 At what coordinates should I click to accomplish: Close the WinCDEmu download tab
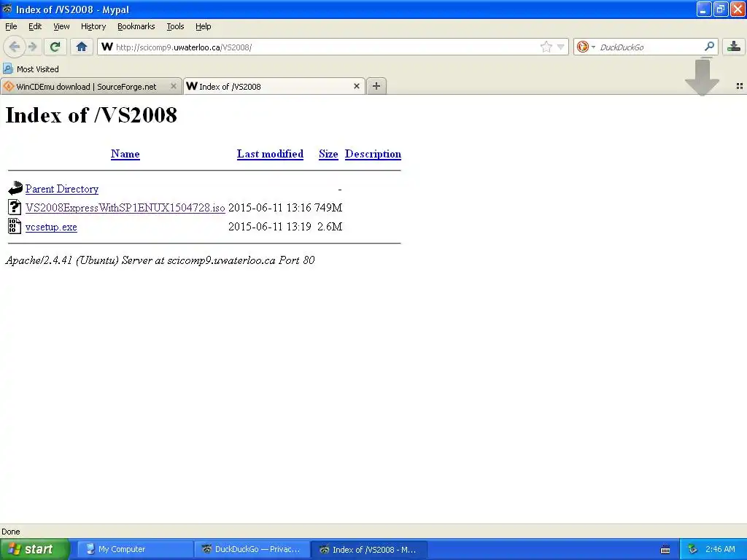pos(174,86)
